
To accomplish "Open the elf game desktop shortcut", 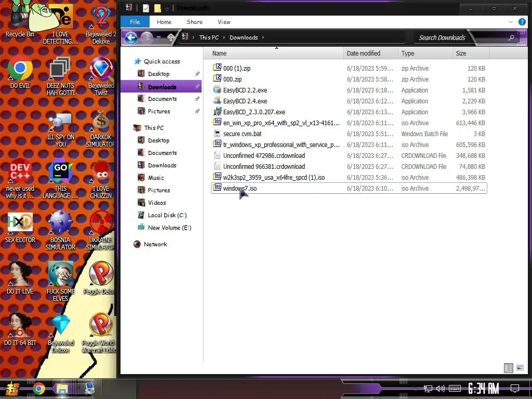I will [60, 282].
